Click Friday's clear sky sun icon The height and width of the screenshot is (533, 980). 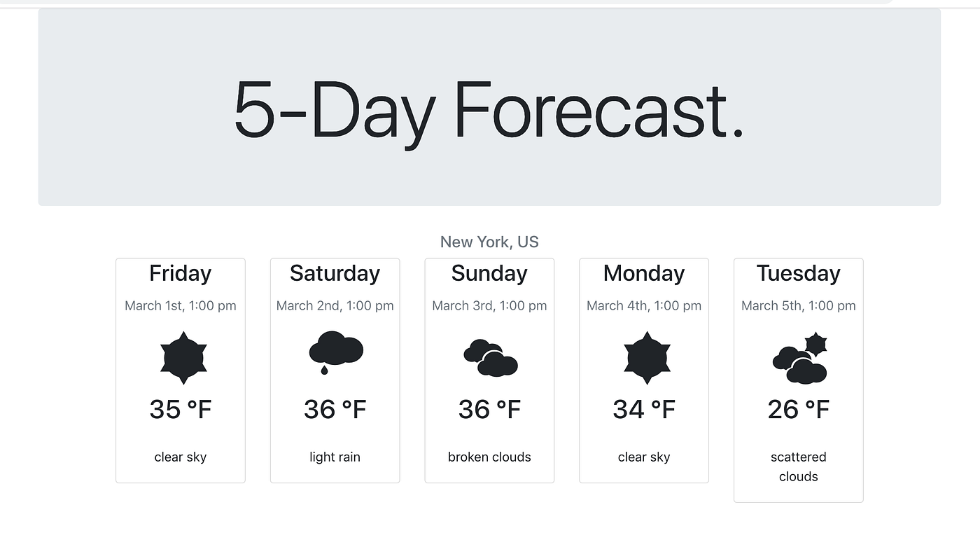click(181, 359)
